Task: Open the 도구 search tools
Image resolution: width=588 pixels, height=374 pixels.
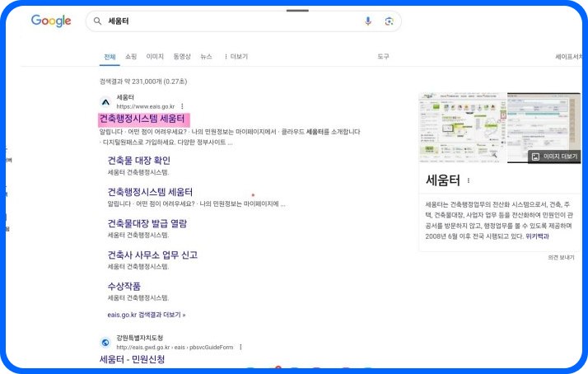Action: point(383,57)
